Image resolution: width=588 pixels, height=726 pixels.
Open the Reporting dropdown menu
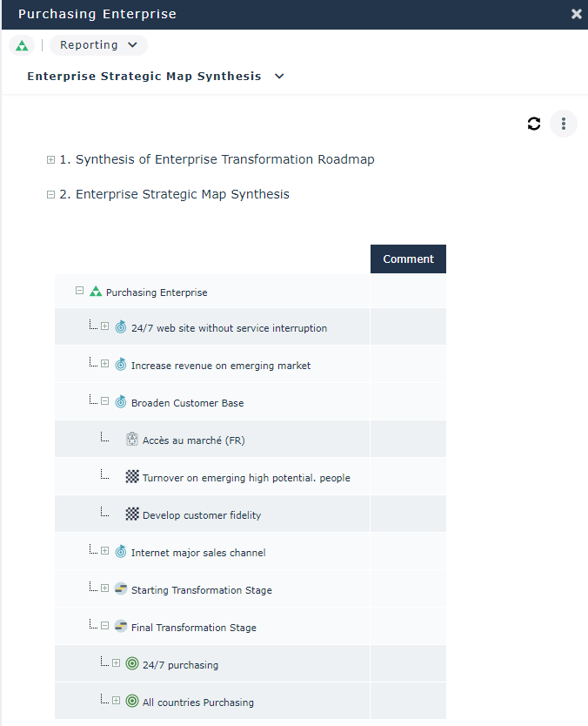(x=98, y=45)
